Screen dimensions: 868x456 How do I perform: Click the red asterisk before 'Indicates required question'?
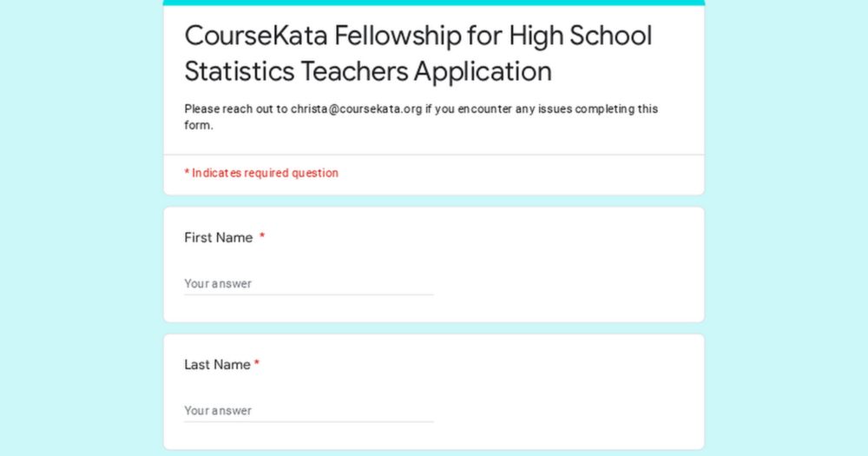(x=187, y=172)
